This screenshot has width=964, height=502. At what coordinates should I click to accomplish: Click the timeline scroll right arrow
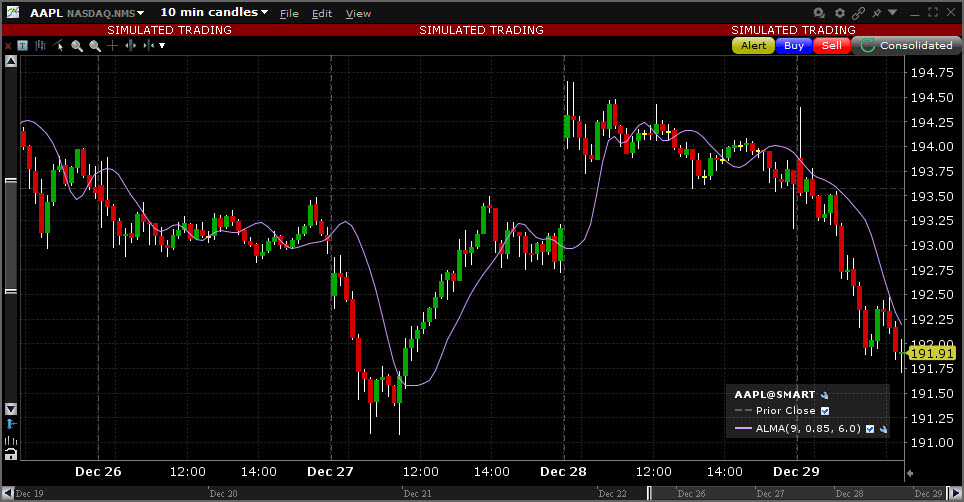(x=955, y=493)
